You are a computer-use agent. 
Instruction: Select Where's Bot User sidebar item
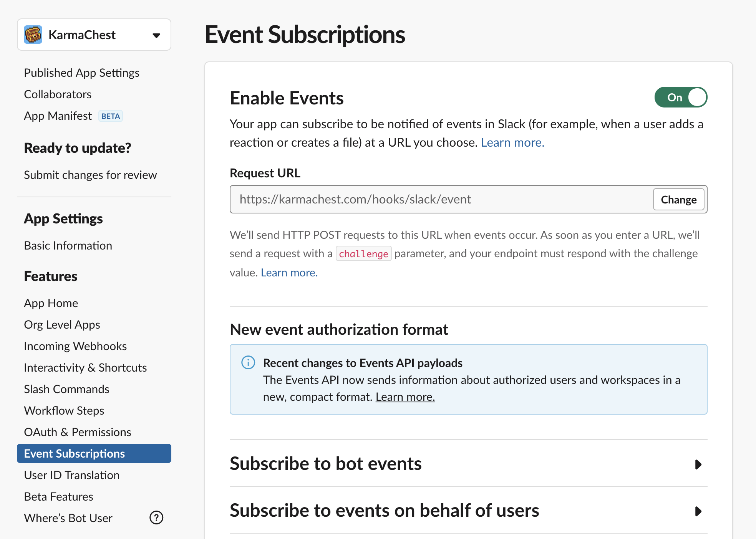(68, 518)
